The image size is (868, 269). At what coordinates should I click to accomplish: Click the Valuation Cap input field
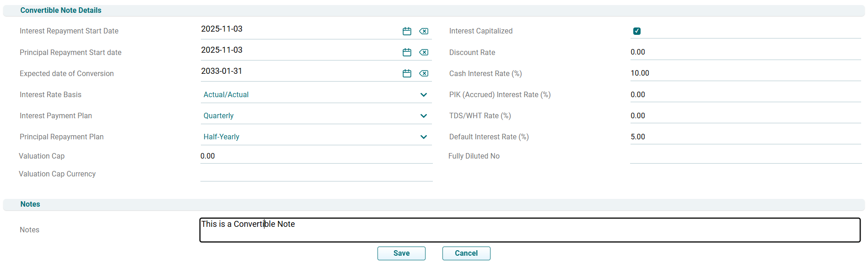coord(316,156)
